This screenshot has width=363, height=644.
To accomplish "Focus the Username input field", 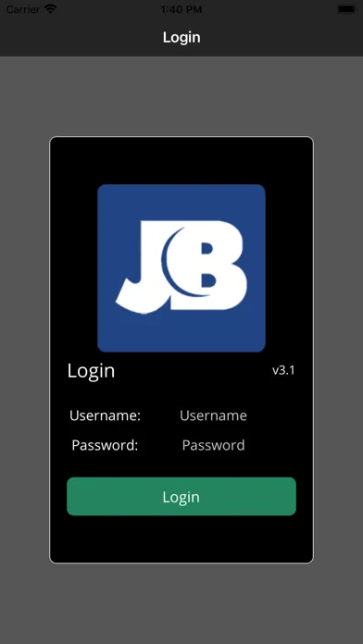I will [x=213, y=415].
